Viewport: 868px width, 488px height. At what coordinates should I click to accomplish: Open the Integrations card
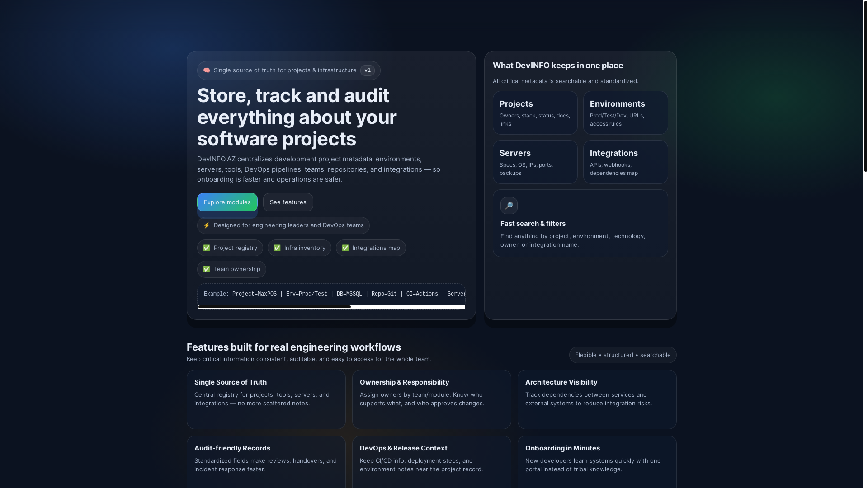(x=626, y=162)
